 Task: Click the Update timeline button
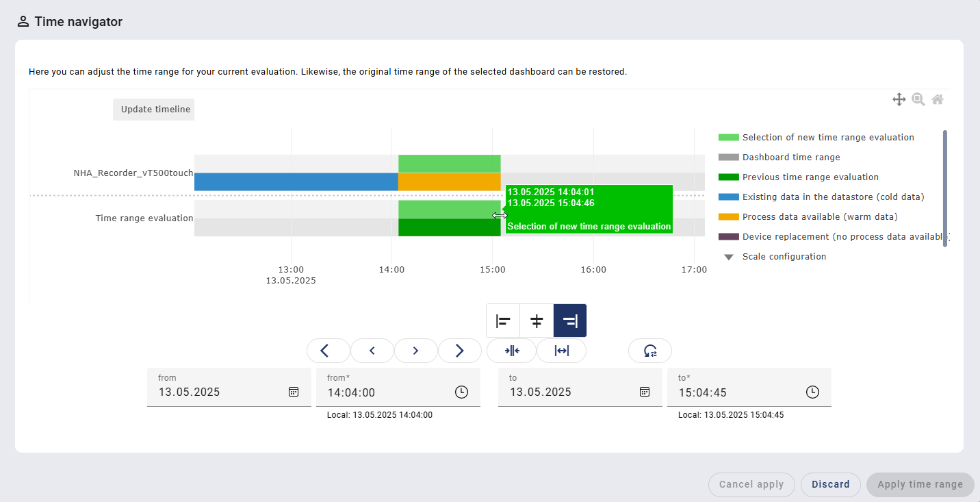tap(154, 110)
